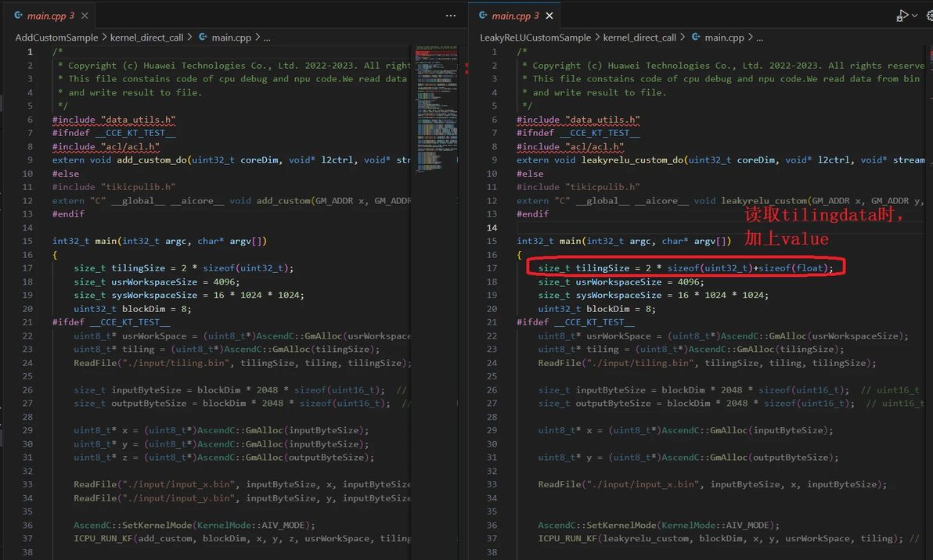Click "acl/acl.h" include in the right editor
The image size is (933, 560).
click(x=570, y=147)
